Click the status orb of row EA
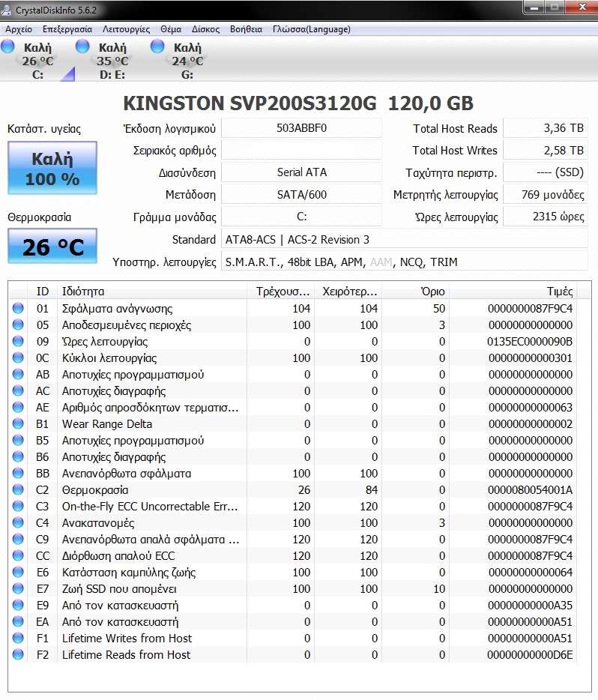The image size is (598, 700). coord(18,622)
